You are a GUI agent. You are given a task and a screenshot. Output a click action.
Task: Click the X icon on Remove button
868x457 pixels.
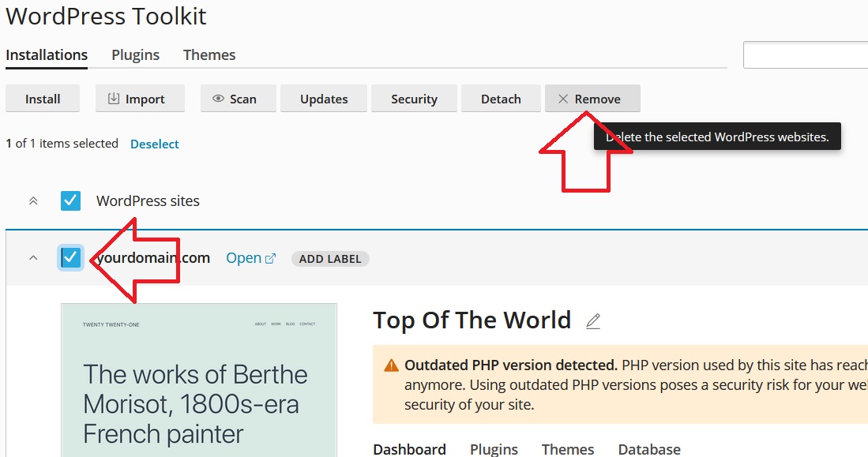pos(563,99)
